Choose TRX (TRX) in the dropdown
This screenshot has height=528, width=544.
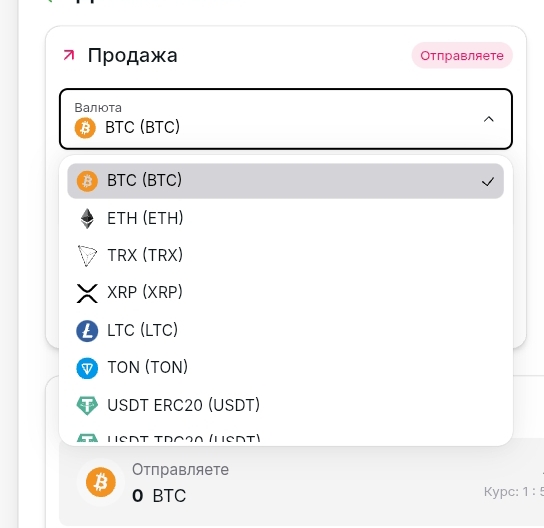point(286,256)
